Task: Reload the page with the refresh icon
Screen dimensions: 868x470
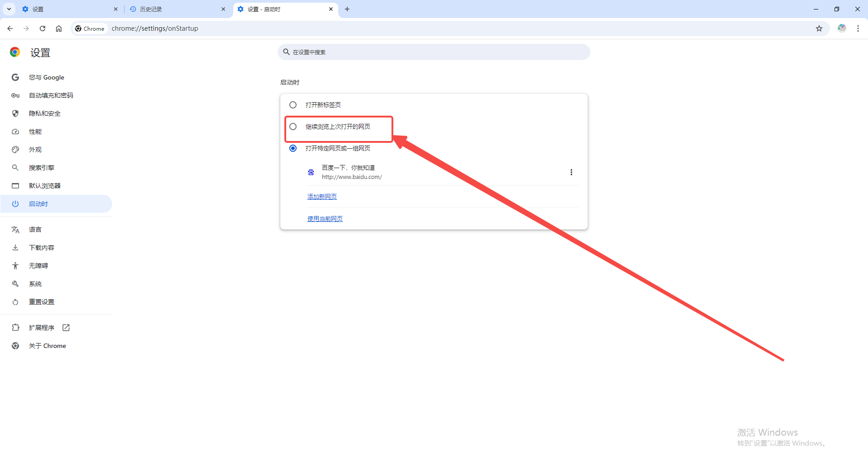Action: click(42, 28)
